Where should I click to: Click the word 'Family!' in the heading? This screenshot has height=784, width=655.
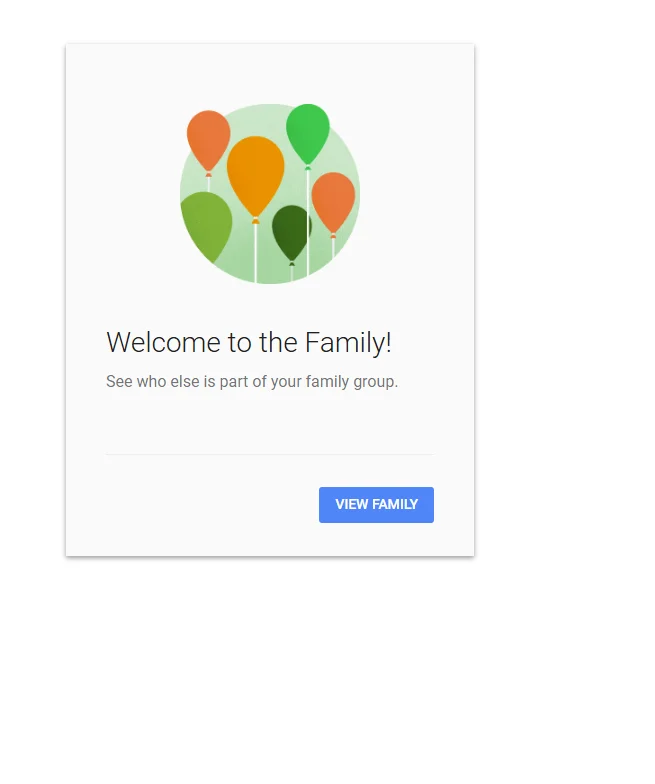pos(348,344)
